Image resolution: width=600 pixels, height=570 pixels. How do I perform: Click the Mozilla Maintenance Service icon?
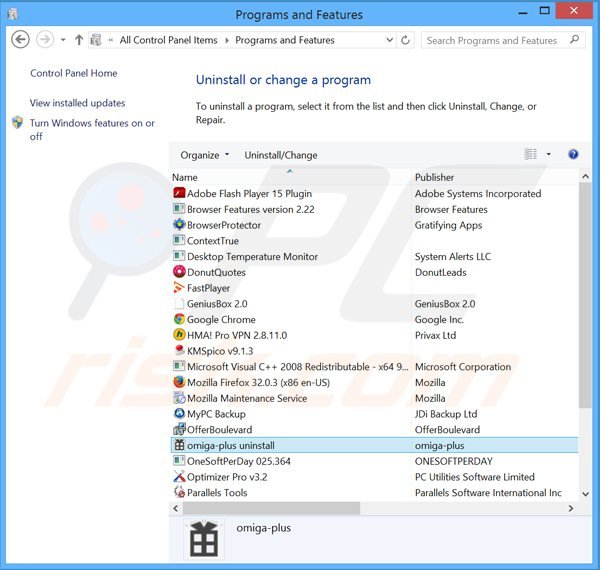[179, 397]
